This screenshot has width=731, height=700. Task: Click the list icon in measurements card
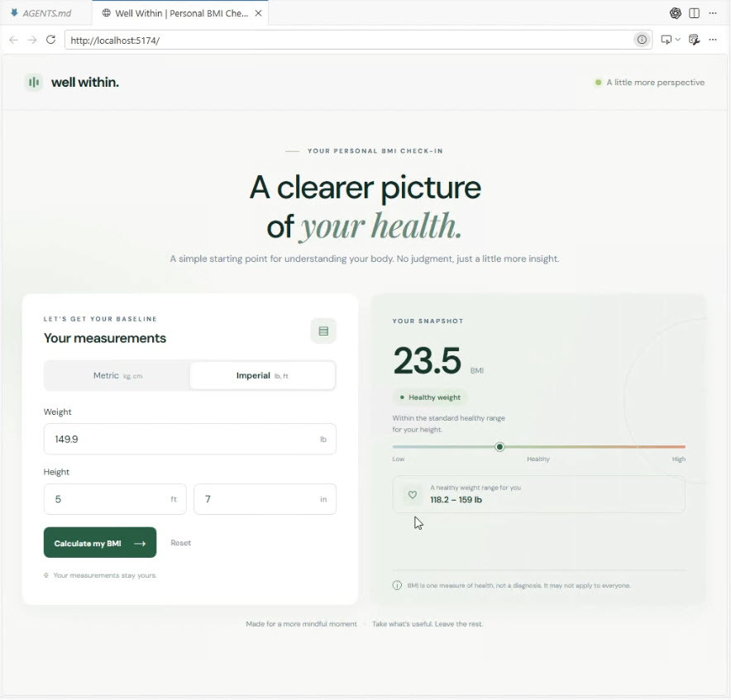click(x=323, y=331)
